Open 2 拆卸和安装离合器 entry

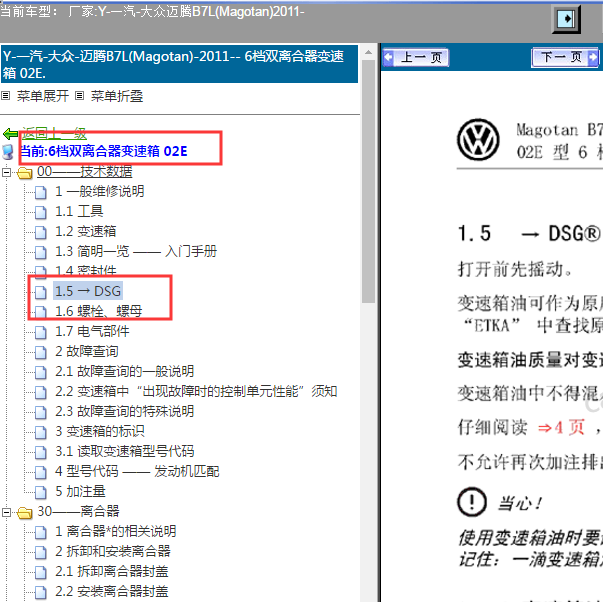point(113,551)
